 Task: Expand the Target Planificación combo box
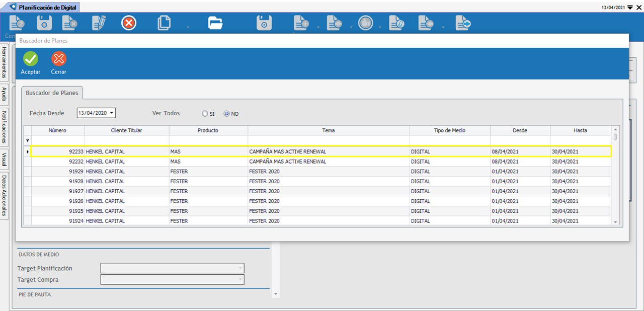coord(240,268)
